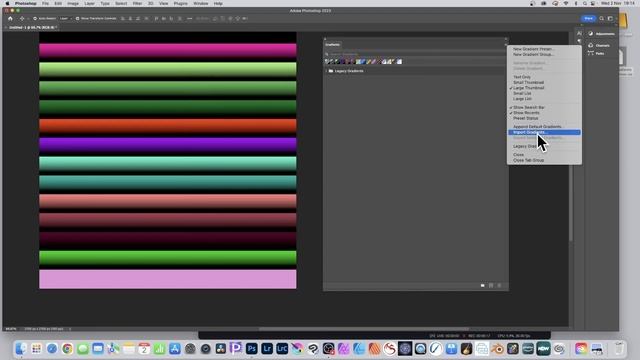
Task: Open the Photoshop application menu
Action: click(x=26, y=3)
